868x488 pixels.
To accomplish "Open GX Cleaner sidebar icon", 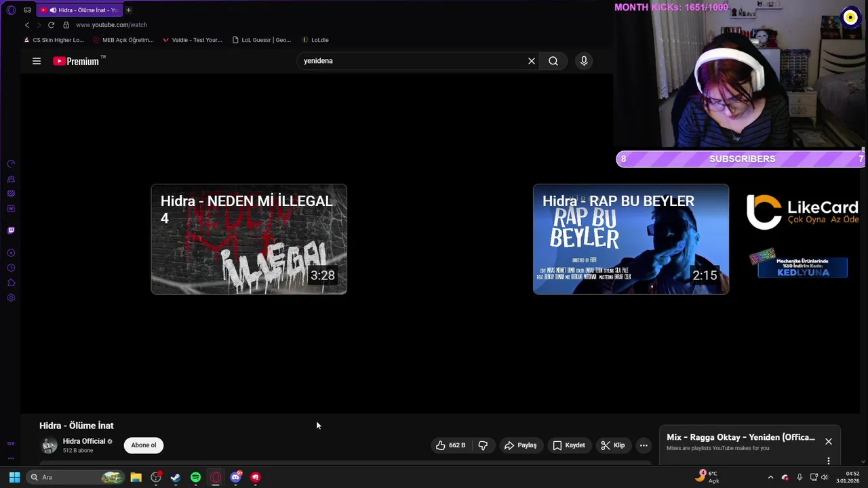I will tap(11, 179).
